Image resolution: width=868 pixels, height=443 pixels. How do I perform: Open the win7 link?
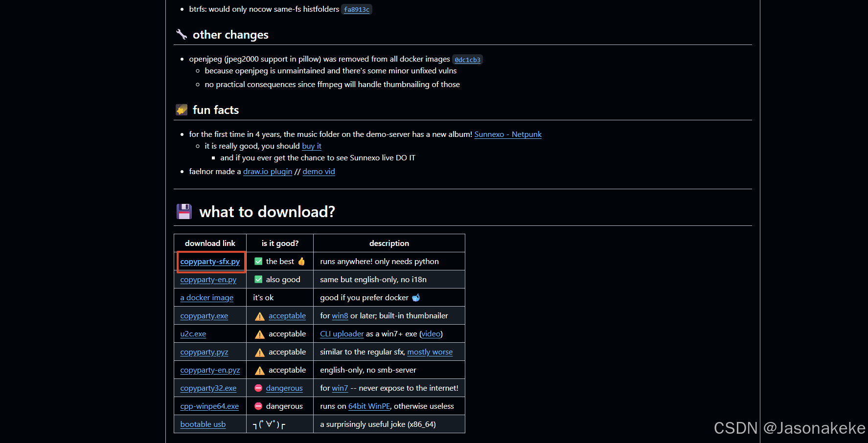coord(340,388)
